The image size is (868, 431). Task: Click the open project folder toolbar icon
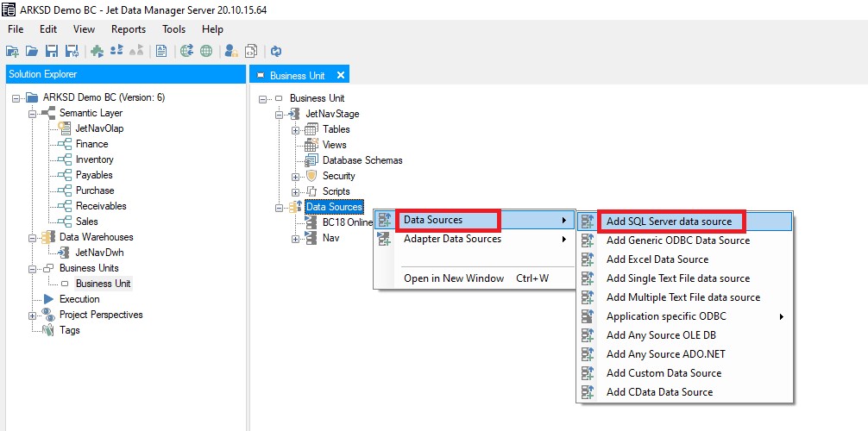[32, 51]
